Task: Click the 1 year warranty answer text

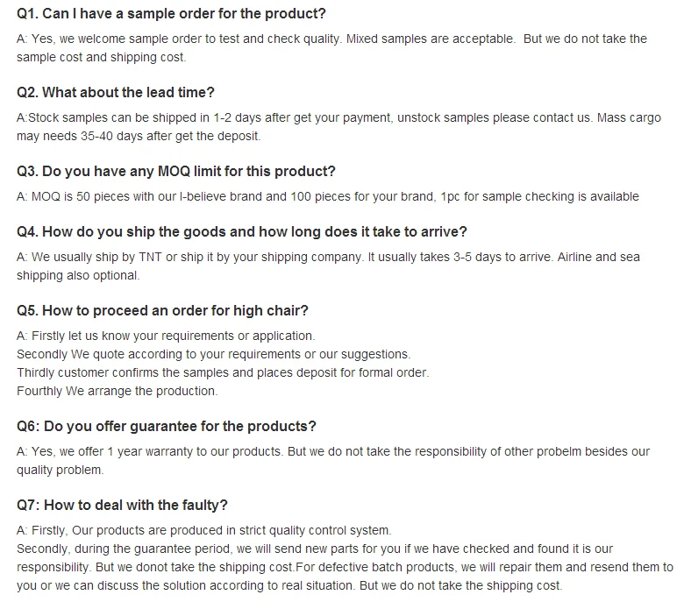Action: (x=333, y=461)
